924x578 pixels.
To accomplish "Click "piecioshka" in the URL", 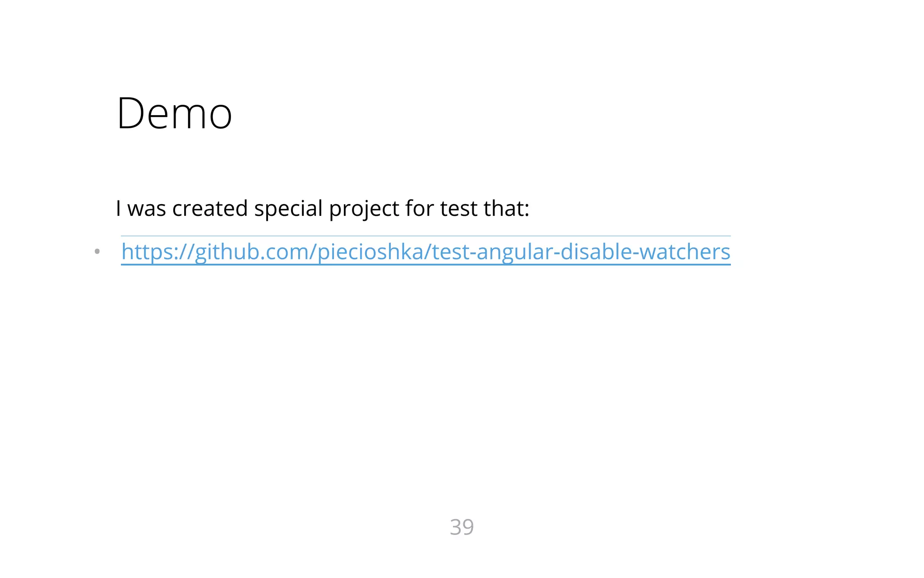I will pyautogui.click(x=370, y=252).
